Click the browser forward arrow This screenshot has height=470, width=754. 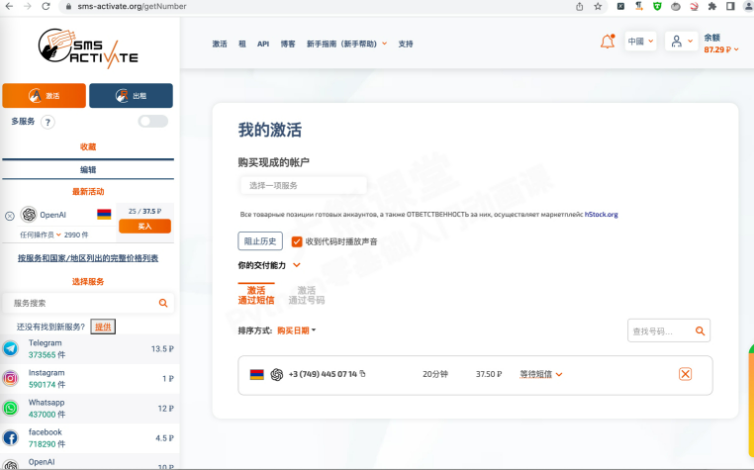[x=27, y=6]
